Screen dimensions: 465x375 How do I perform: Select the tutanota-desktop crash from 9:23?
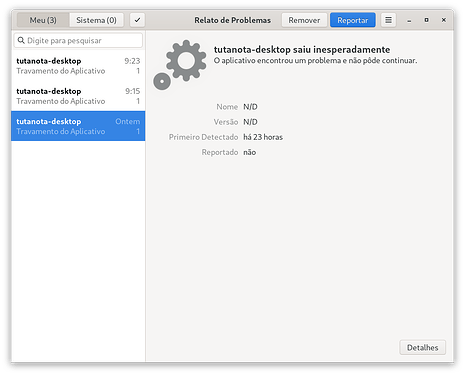(78, 66)
